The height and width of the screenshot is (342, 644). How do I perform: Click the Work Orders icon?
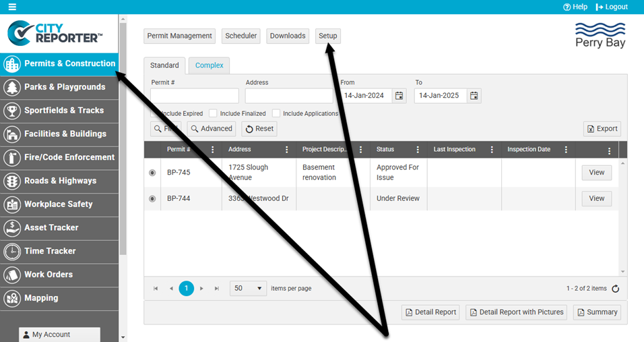(x=12, y=275)
